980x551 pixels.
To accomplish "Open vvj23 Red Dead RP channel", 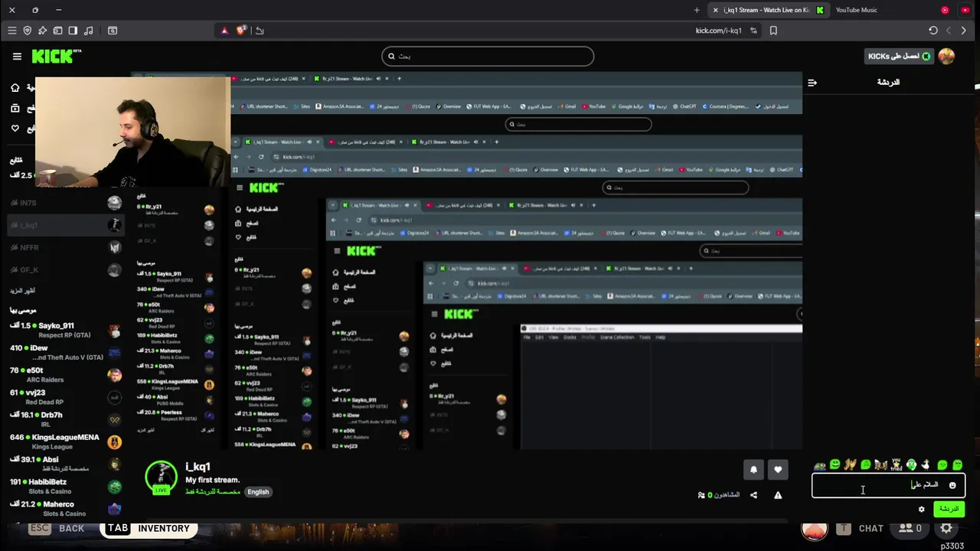I will 64,396.
